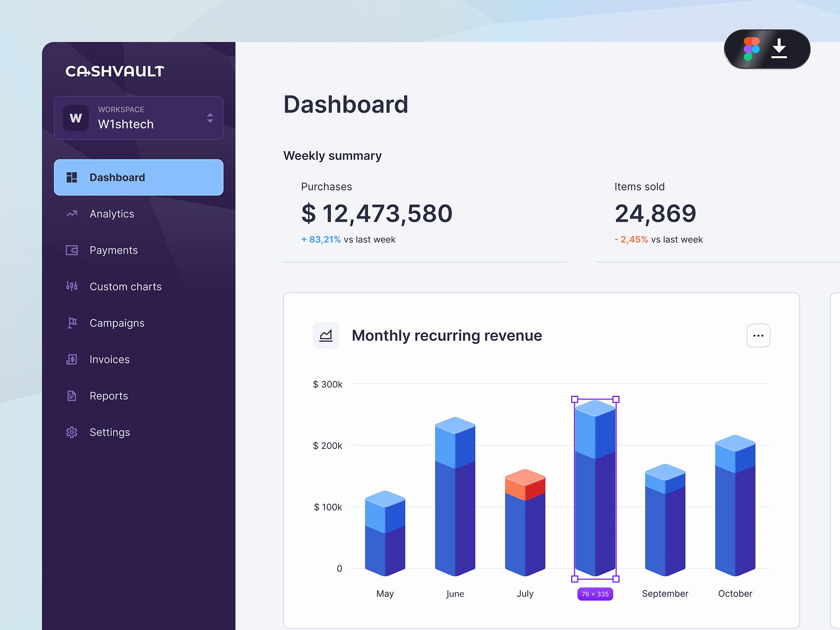Click the chart icon beside Monthly recurring revenue
This screenshot has width=840, height=630.
pyautogui.click(x=326, y=335)
